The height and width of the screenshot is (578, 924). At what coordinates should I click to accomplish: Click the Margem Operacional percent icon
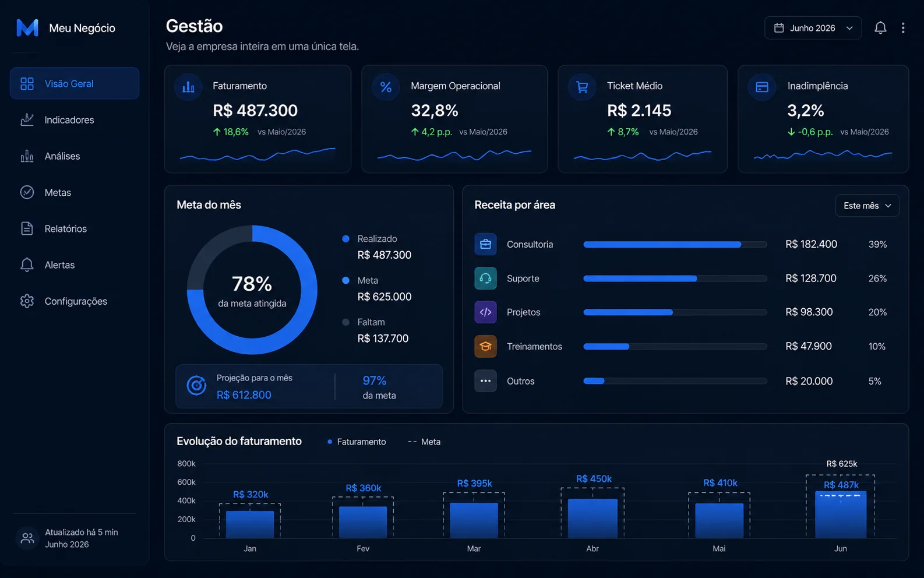pyautogui.click(x=386, y=87)
